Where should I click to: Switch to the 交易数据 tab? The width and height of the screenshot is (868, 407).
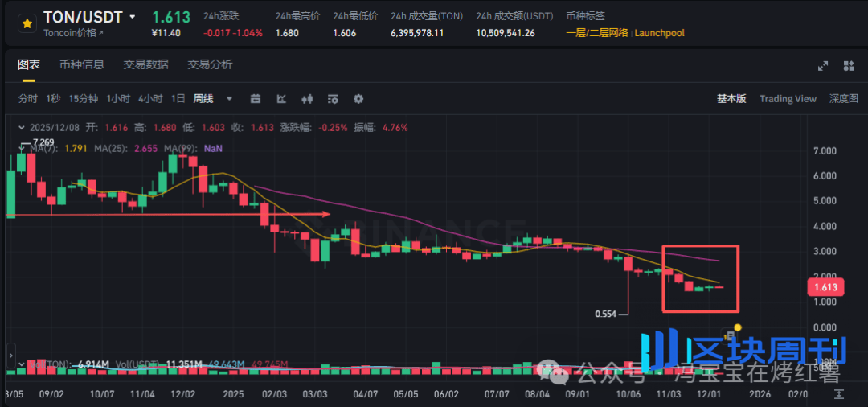[145, 65]
